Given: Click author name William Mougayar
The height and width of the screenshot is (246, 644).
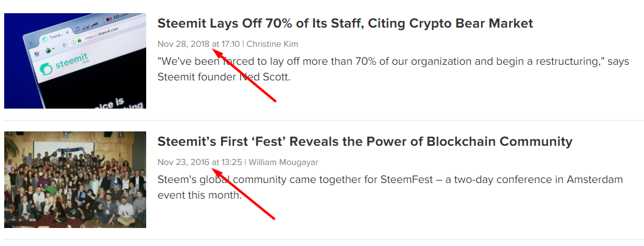Looking at the screenshot, I should [x=283, y=162].
